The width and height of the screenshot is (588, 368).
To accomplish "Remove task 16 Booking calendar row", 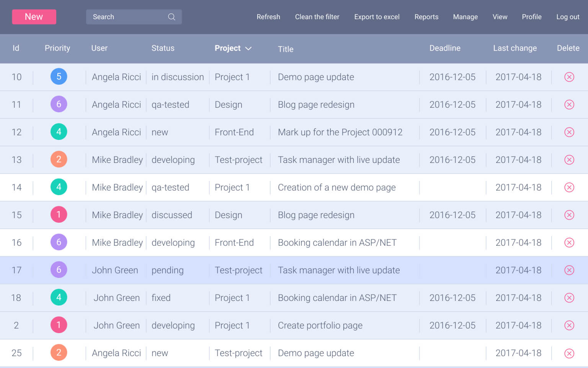I will pos(569,243).
